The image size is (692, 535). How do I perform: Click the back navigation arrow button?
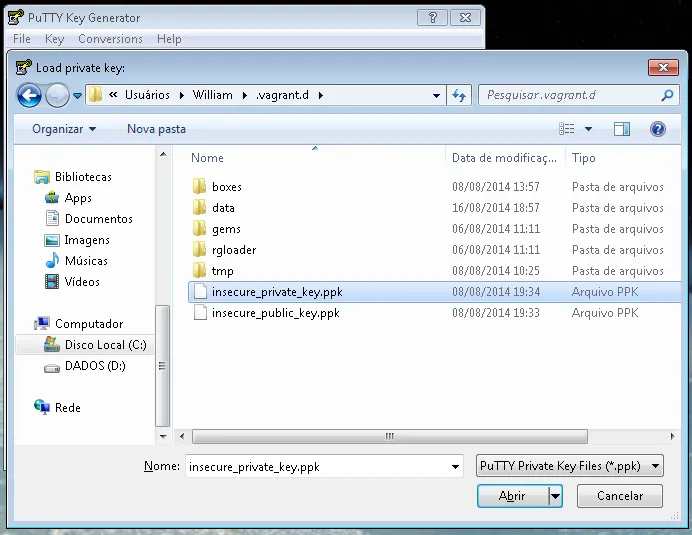[30, 95]
